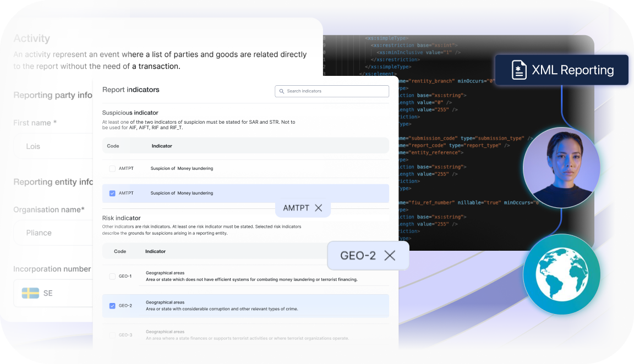This screenshot has width=634, height=364.
Task: Click the Risk indicator table's Indicator header
Action: point(155,251)
